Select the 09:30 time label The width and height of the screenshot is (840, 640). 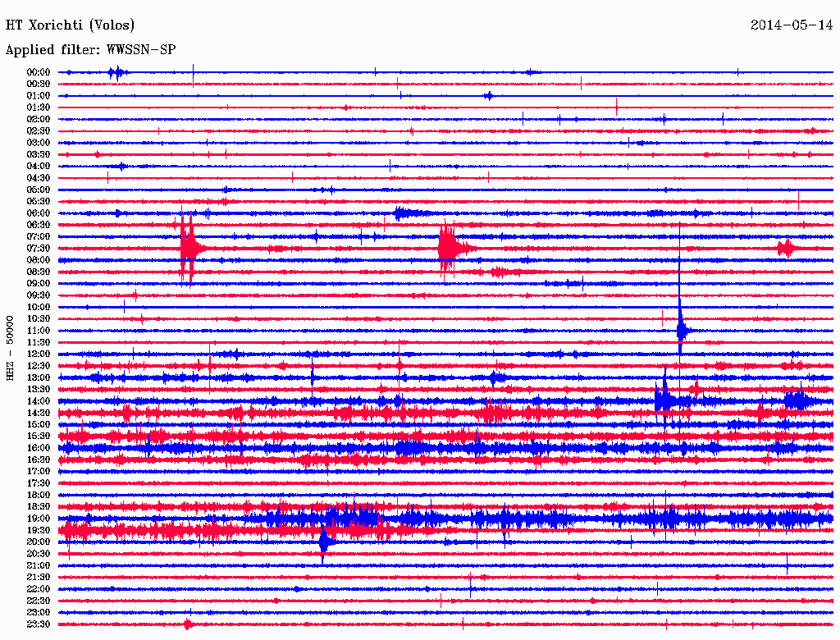point(38,295)
